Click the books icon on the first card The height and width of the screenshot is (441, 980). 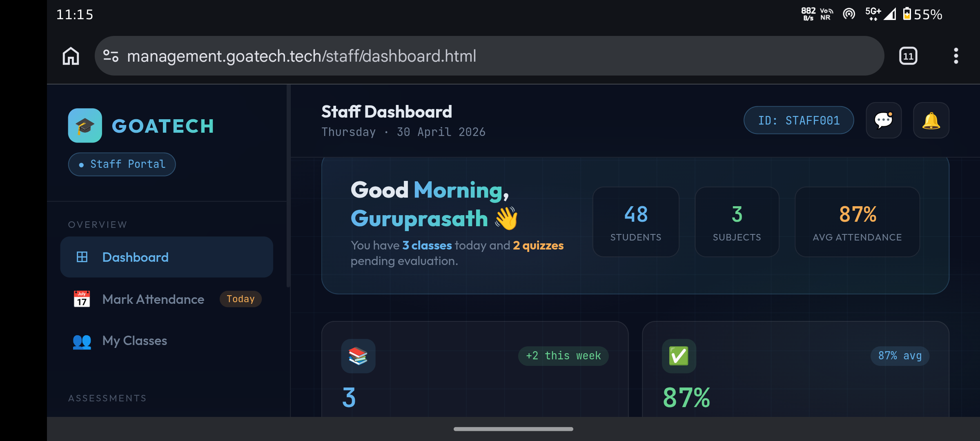pos(358,356)
